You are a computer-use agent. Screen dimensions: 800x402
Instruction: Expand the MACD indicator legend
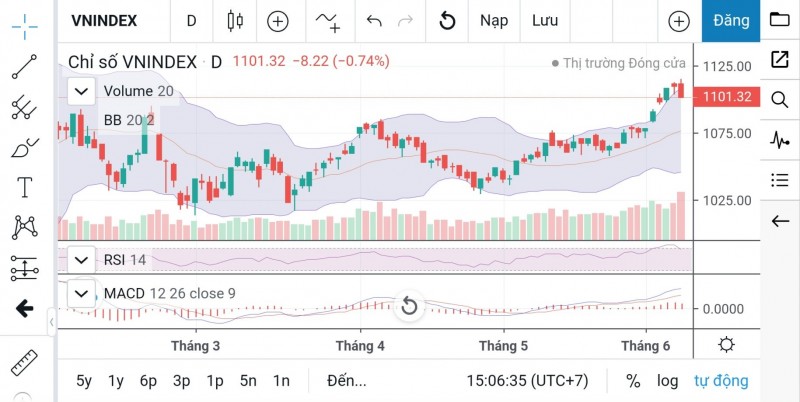pyautogui.click(x=80, y=294)
